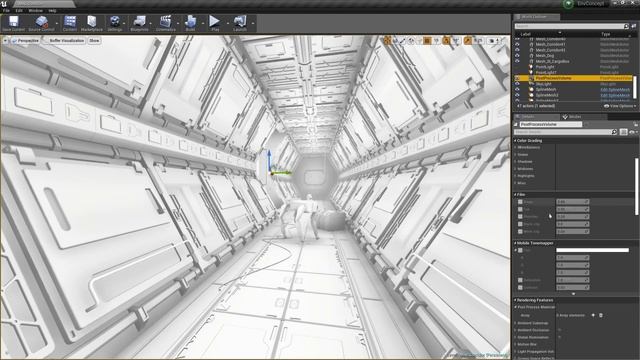
Task: Click the lock icon in the Details panel
Action: tap(636, 124)
